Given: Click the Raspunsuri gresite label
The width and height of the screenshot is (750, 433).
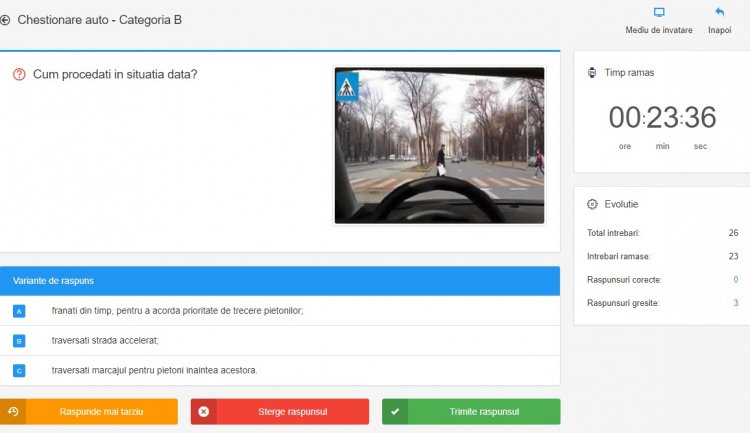Looking at the screenshot, I should click(x=623, y=303).
